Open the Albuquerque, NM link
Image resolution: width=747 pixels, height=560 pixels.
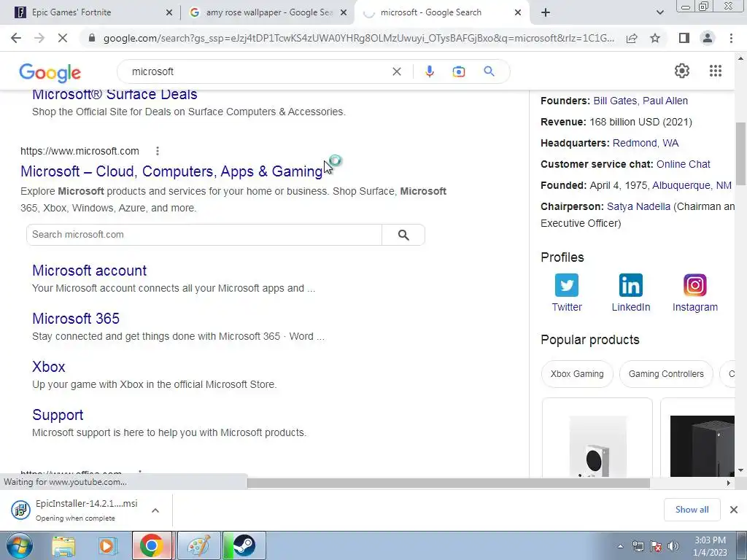tap(692, 185)
